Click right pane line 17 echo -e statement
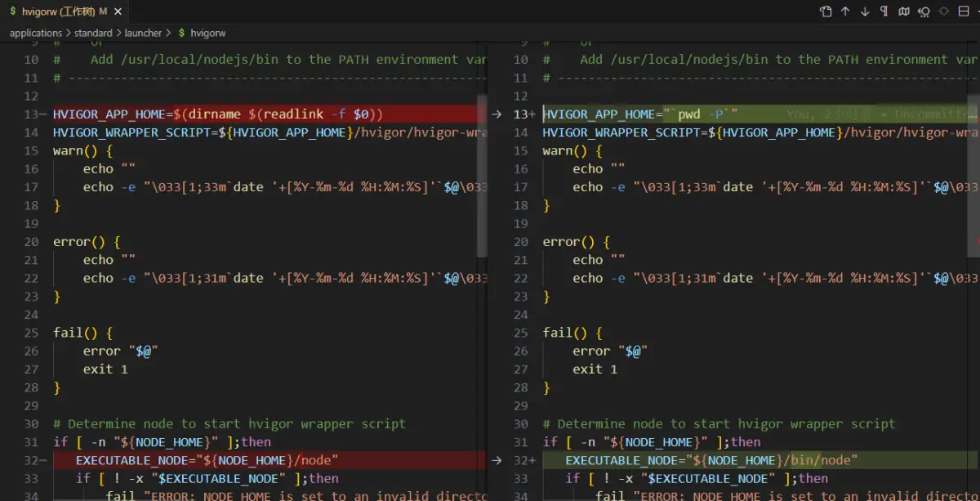The height and width of the screenshot is (501, 980). (x=775, y=187)
